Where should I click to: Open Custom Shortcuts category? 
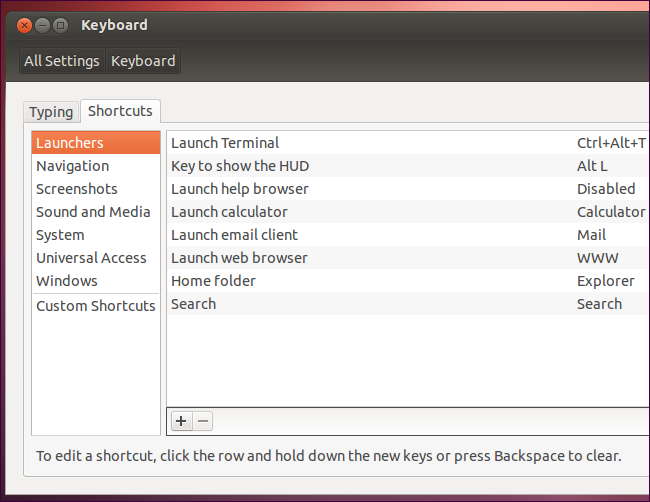point(96,306)
